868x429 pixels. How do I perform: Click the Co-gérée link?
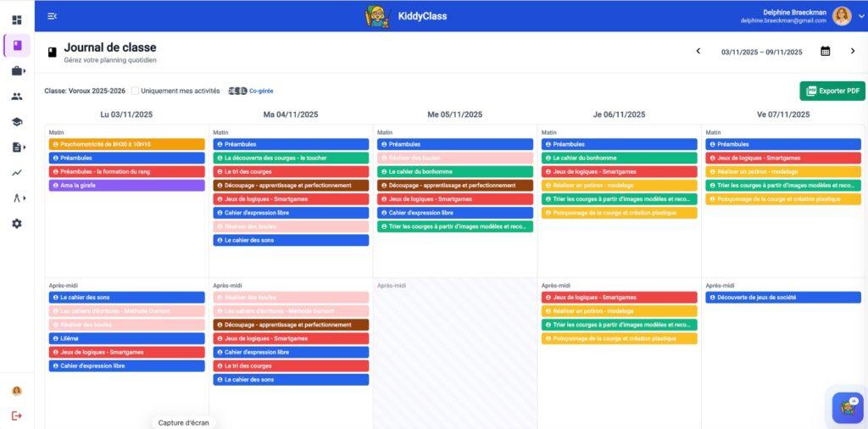[260, 91]
